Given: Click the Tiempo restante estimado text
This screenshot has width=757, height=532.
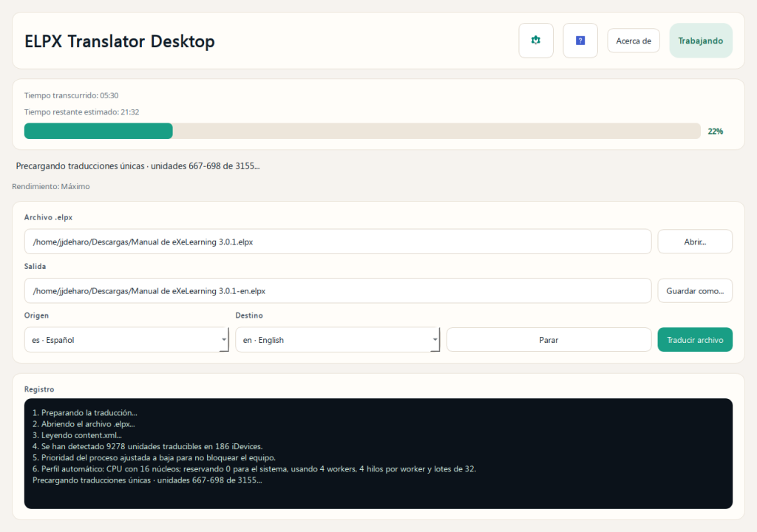Looking at the screenshot, I should click(x=81, y=112).
